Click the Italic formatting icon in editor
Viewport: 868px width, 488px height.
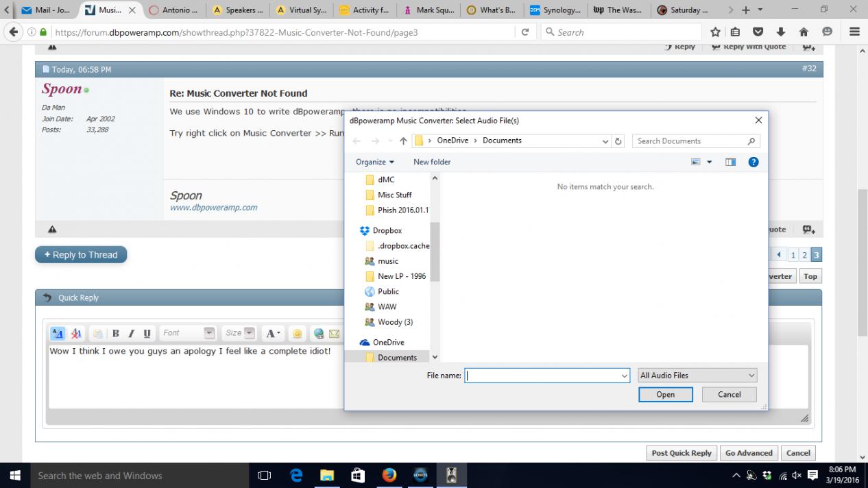[x=131, y=334]
